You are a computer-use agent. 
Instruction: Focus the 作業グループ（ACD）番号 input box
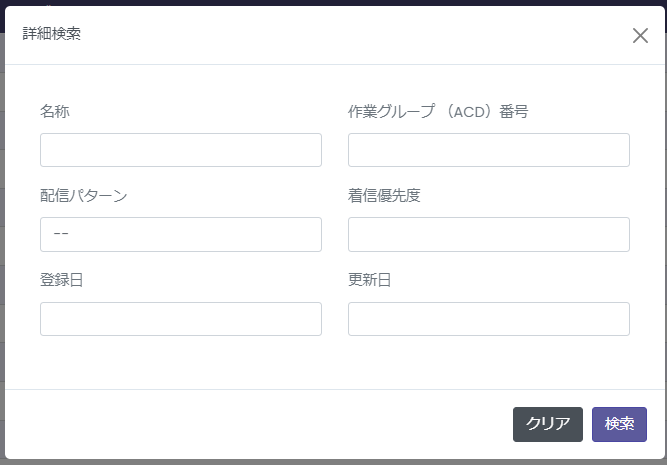point(488,150)
